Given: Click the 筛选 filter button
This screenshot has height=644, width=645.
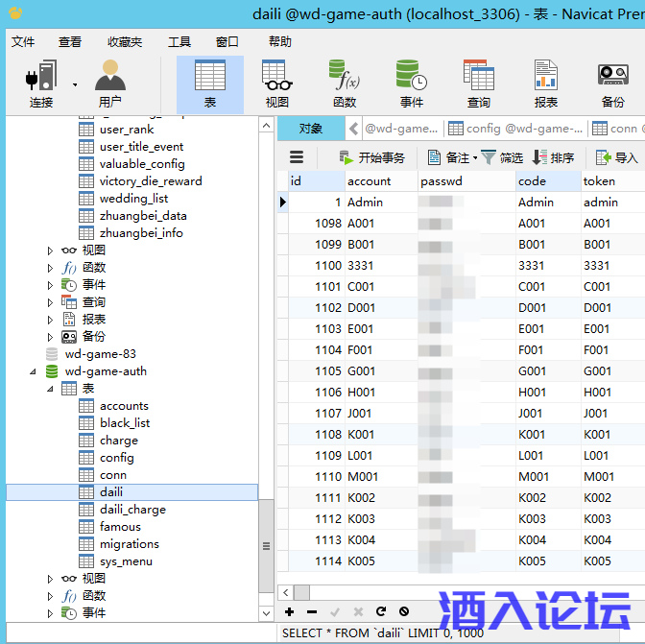Looking at the screenshot, I should 502,157.
